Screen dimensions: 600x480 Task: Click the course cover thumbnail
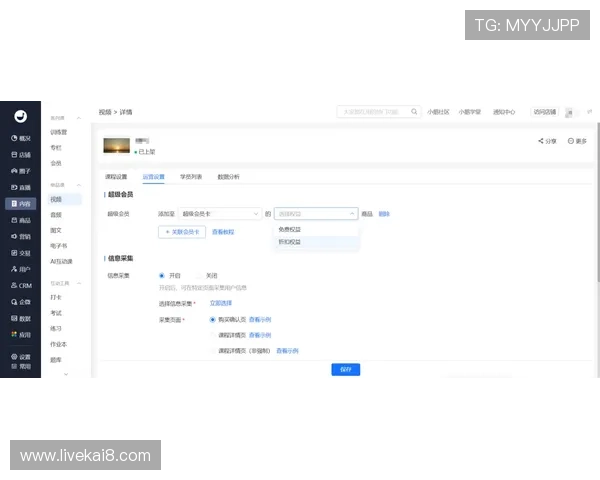click(116, 146)
